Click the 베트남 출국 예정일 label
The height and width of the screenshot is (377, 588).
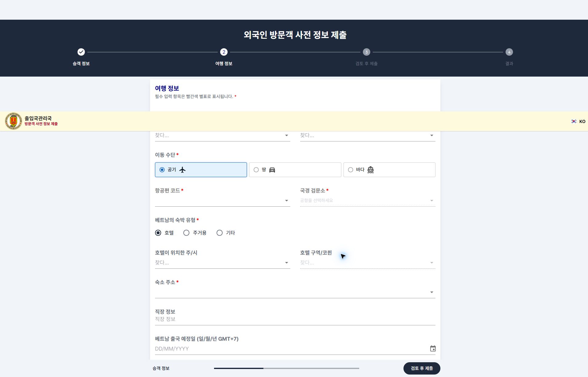197,339
